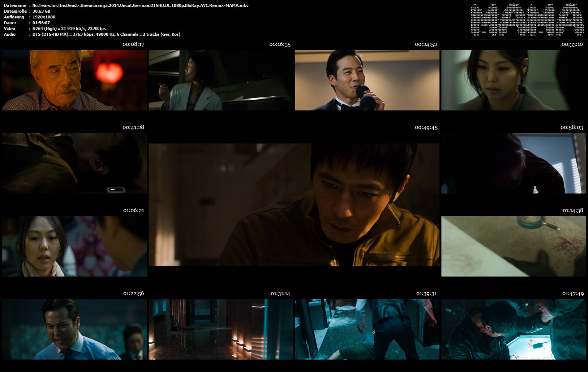Open the frame with a figure beside window blinds

click(x=514, y=163)
